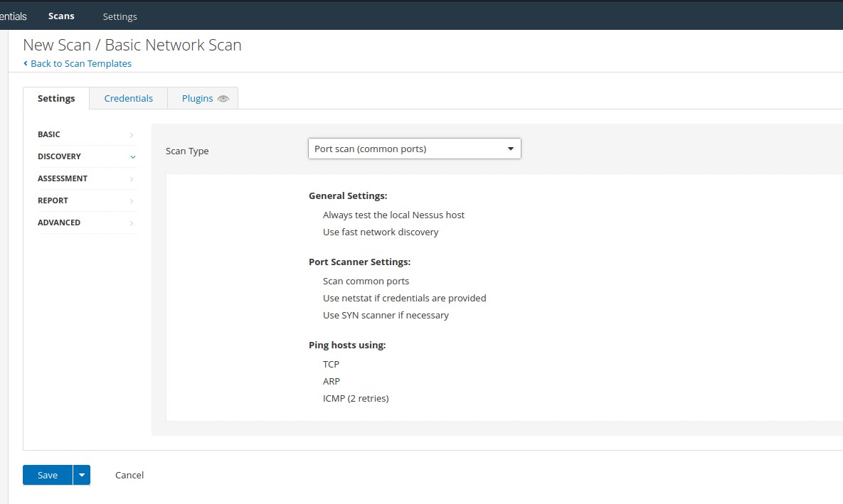Expand the REPORT section chevron

132,201
